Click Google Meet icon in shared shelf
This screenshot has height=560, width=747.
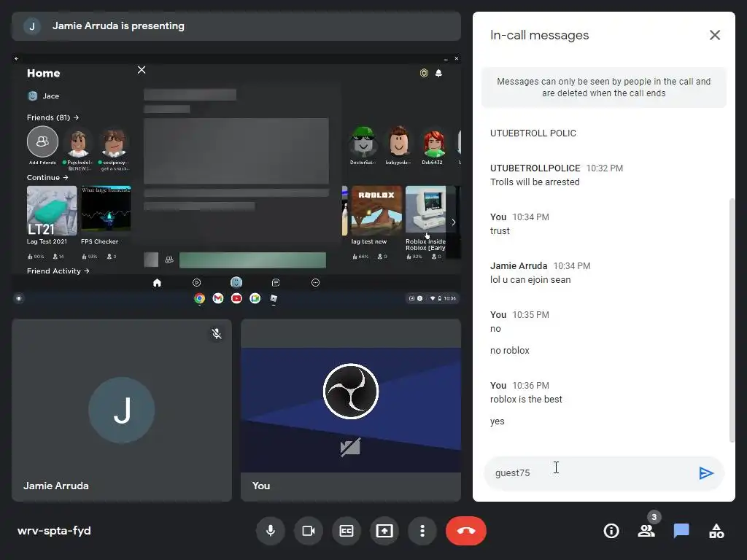[x=255, y=298]
